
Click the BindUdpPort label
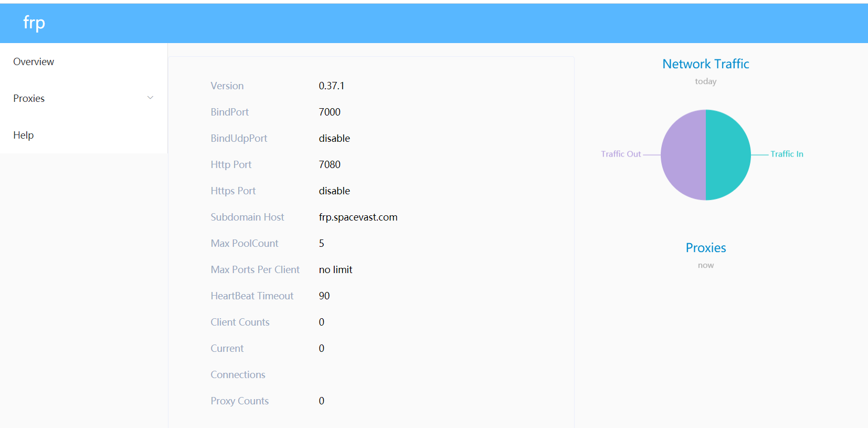coord(239,138)
